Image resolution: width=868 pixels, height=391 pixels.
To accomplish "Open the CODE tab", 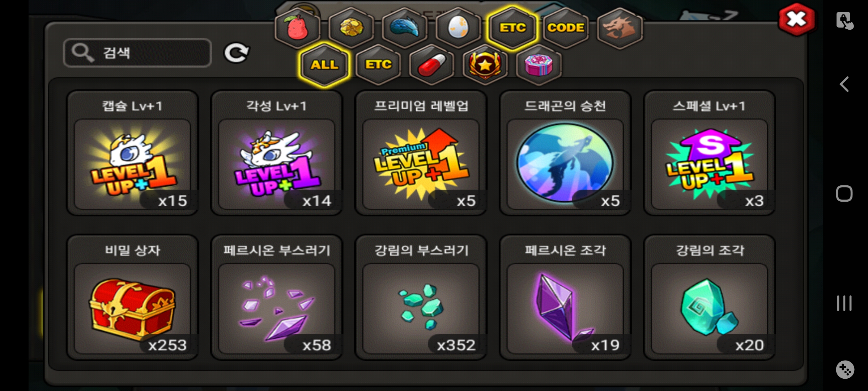I will (x=566, y=28).
